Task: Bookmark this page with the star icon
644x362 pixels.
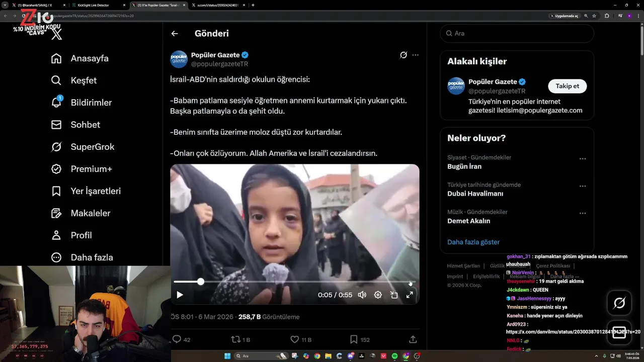Action: point(594,16)
